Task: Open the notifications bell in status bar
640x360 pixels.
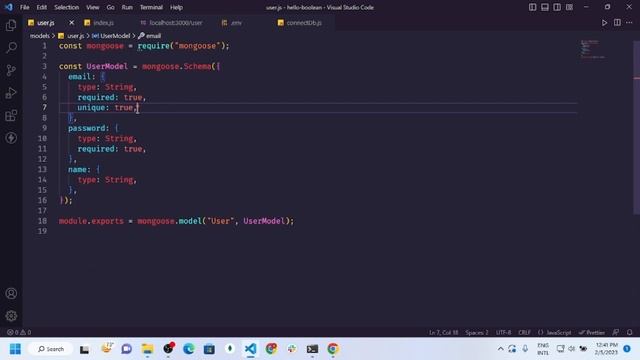Action: point(629,332)
